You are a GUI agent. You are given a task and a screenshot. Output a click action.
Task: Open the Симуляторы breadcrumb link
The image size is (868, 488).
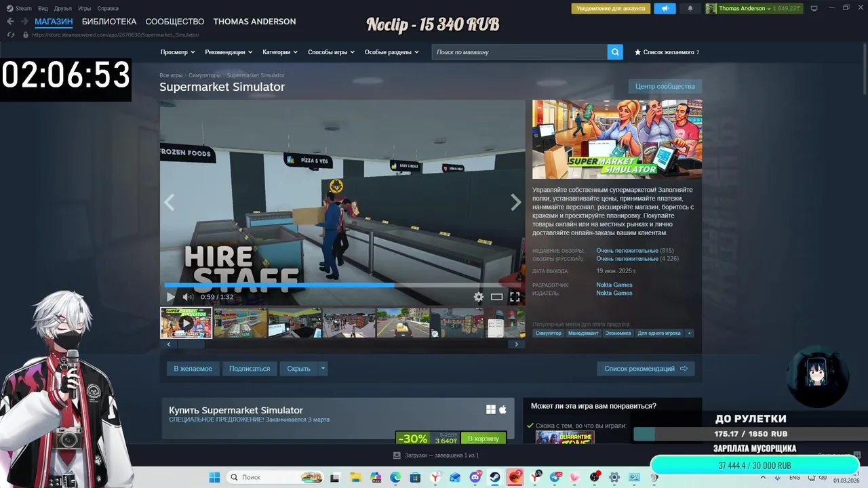point(204,75)
